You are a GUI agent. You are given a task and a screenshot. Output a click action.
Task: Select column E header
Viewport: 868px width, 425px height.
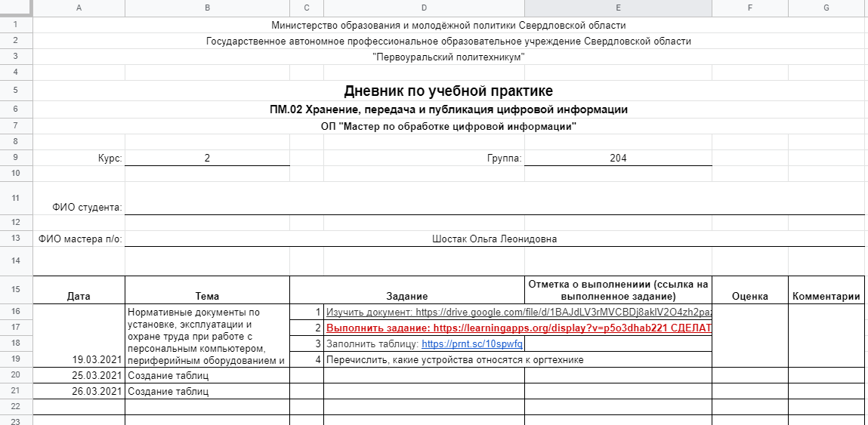pyautogui.click(x=619, y=8)
